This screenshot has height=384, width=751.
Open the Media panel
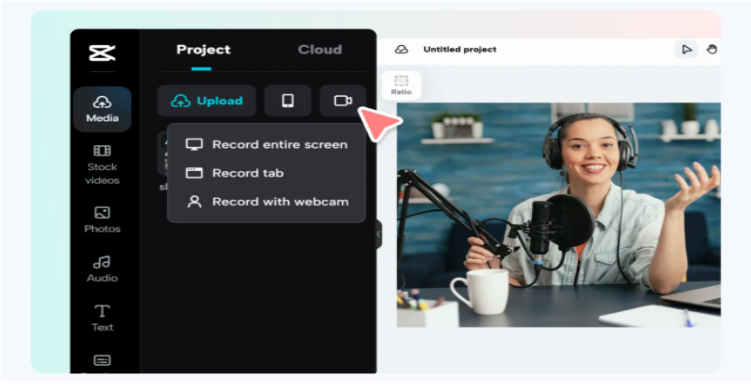[x=102, y=109]
